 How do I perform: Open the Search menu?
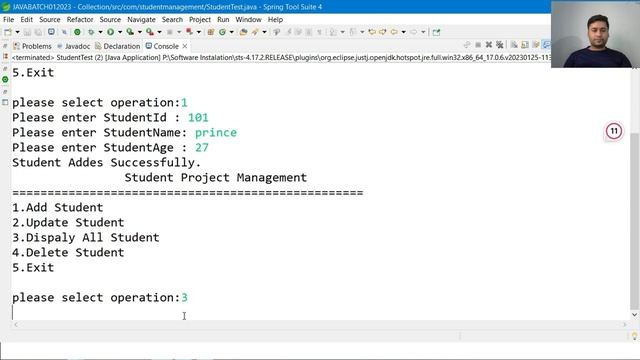(x=172, y=19)
